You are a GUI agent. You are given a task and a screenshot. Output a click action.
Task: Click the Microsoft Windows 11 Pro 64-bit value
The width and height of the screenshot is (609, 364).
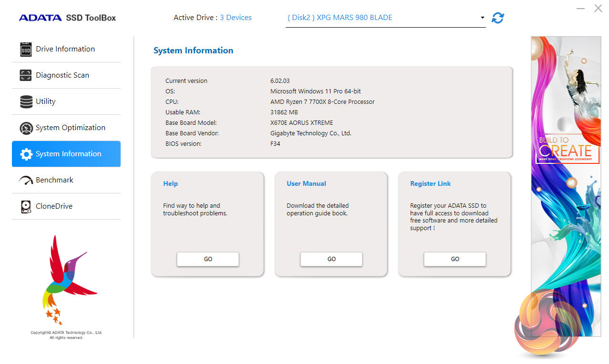click(316, 91)
